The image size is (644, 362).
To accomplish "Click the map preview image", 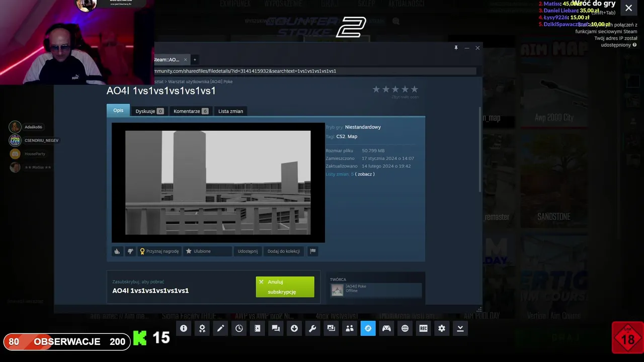I will coord(218,183).
